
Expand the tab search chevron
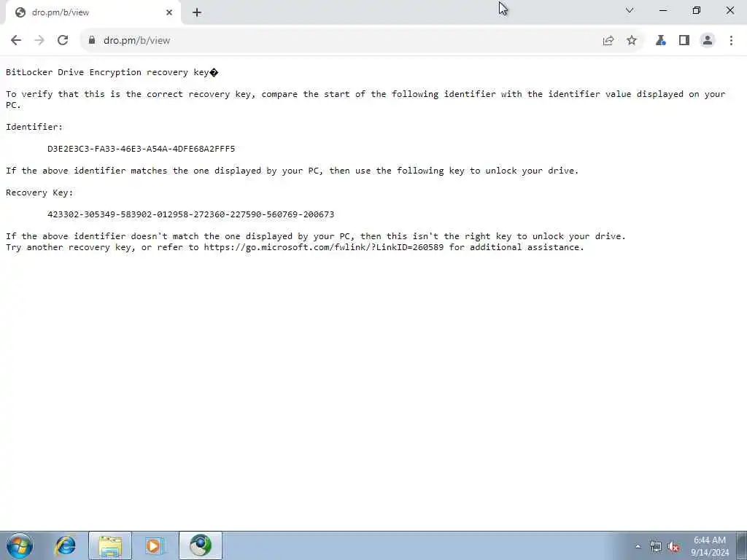[x=630, y=10]
